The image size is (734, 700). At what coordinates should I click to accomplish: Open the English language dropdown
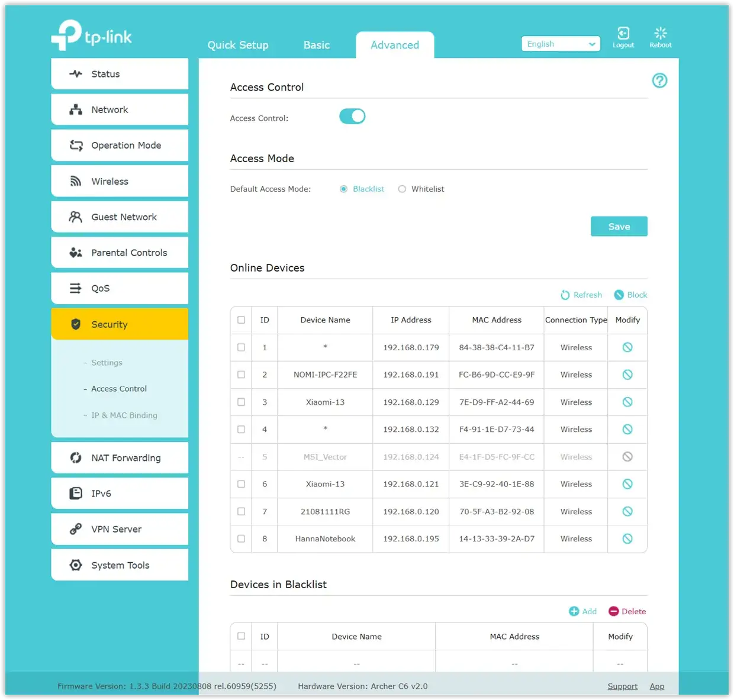[x=560, y=44]
